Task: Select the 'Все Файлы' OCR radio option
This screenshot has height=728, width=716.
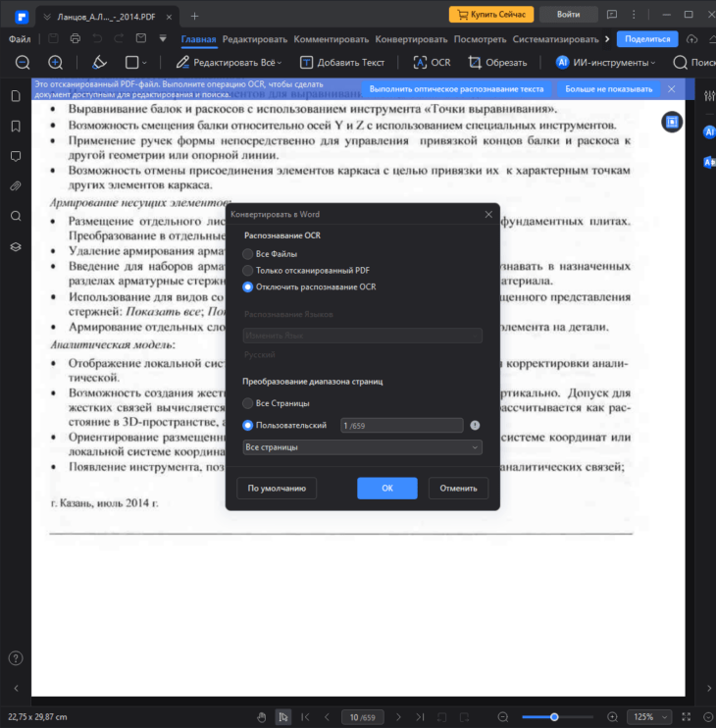Action: 247,254
